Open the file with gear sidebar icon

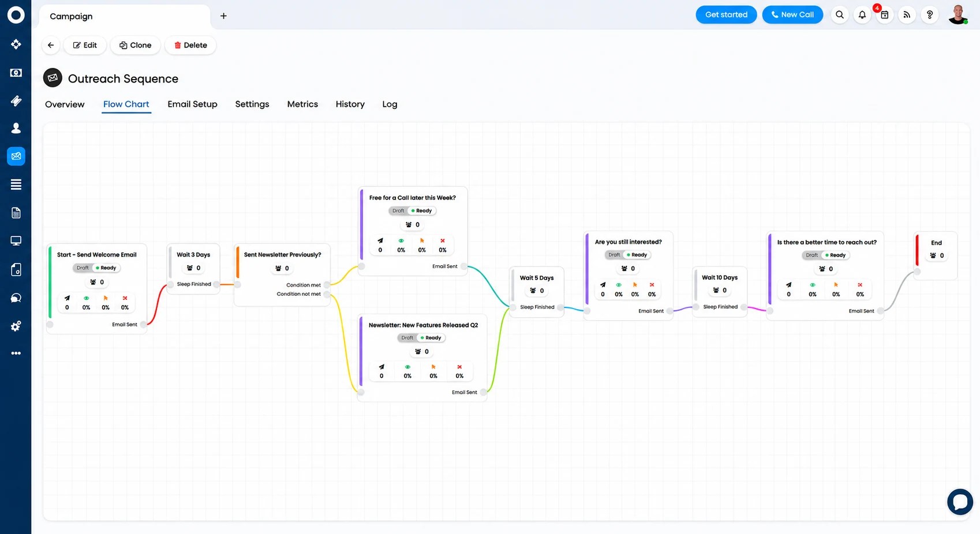16,269
